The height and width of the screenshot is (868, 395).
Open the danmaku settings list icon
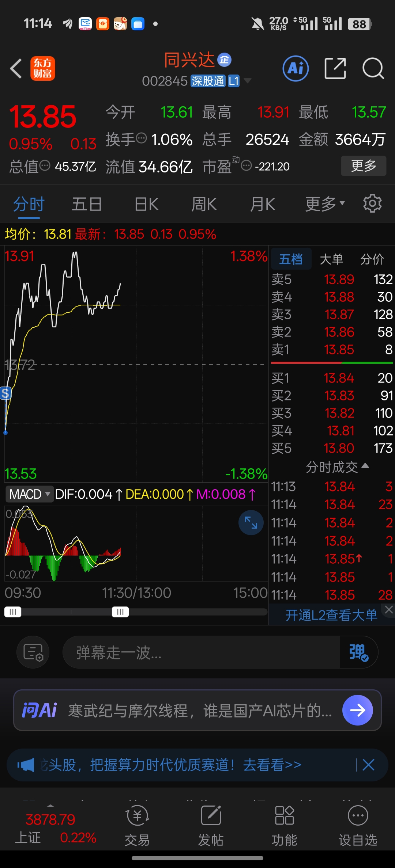click(x=33, y=652)
